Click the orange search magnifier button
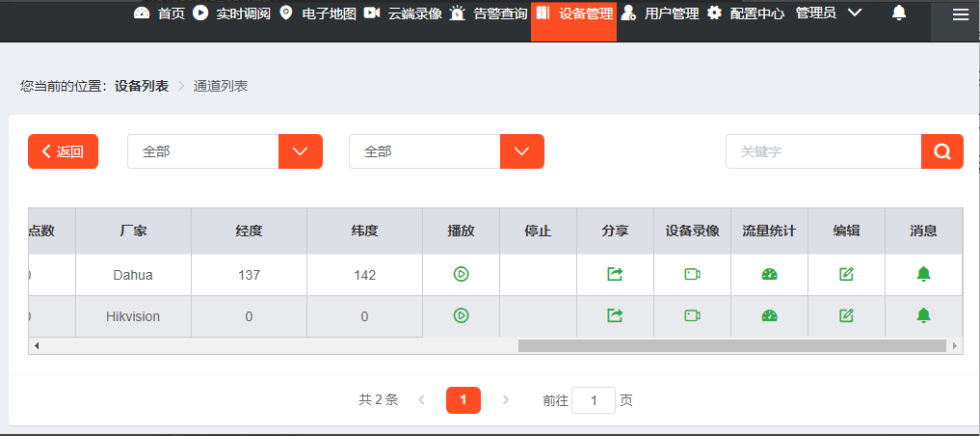 pyautogui.click(x=942, y=151)
